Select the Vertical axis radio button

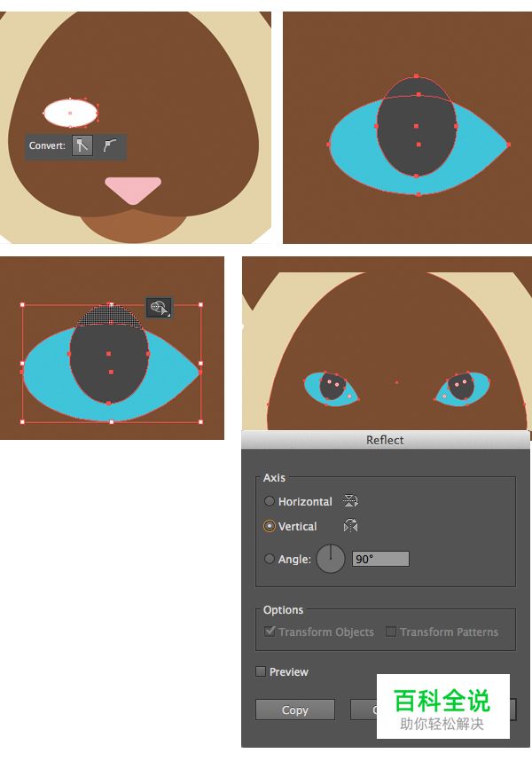coord(270,526)
